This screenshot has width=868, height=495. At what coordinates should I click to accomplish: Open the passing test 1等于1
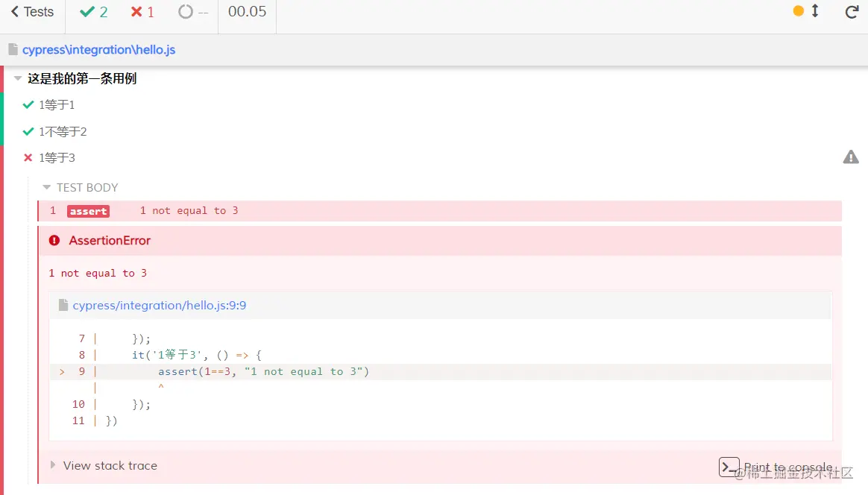[x=57, y=104]
